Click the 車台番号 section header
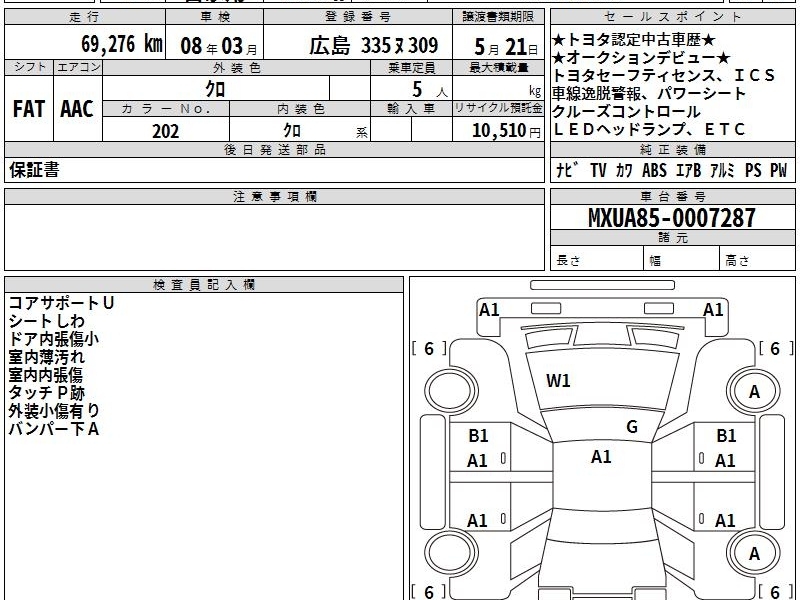This screenshot has height=600, width=800. tap(672, 196)
